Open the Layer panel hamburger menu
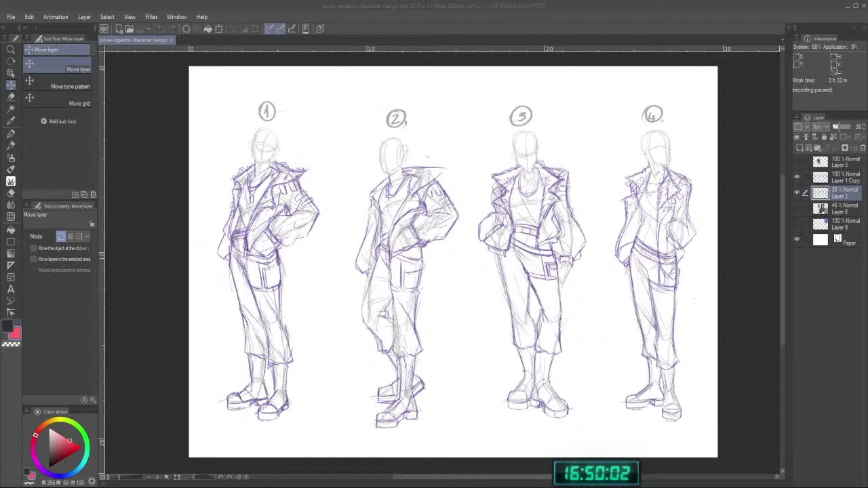The image size is (868, 488). pos(797,117)
